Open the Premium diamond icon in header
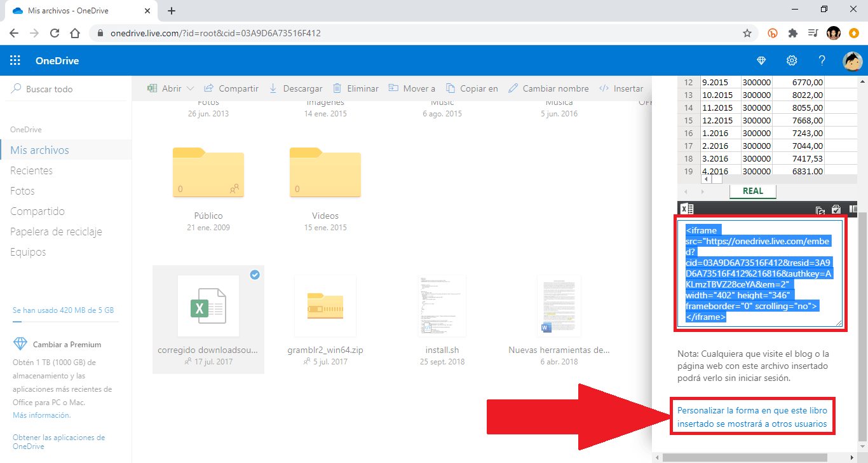 point(761,61)
